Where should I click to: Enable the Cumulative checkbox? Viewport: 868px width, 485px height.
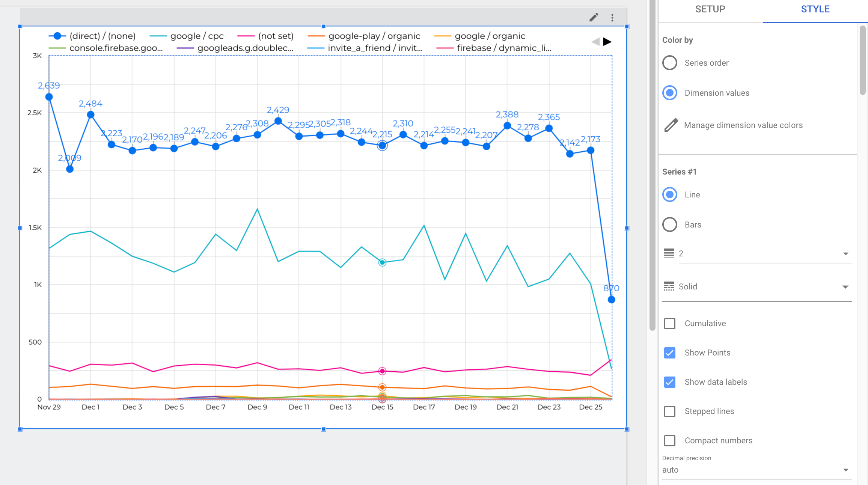pyautogui.click(x=670, y=323)
